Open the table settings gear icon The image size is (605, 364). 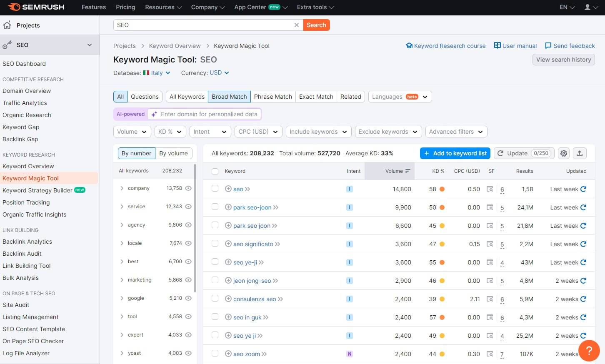pyautogui.click(x=564, y=153)
